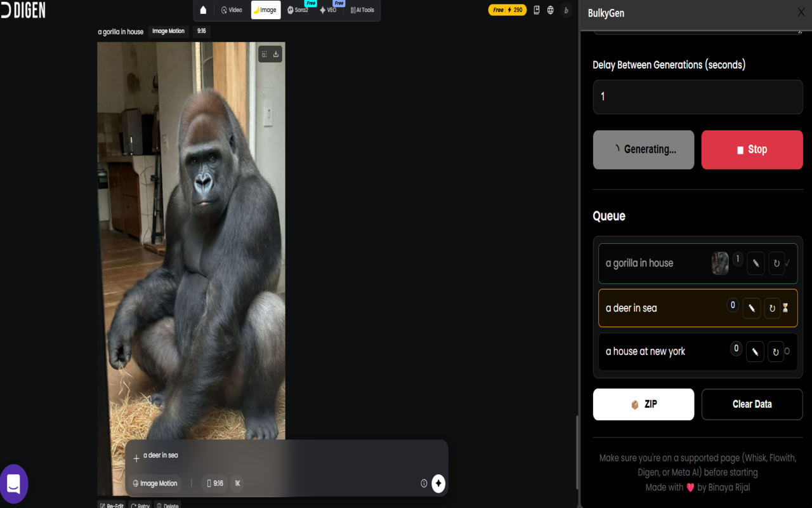Screen dimensions: 812x508
Task: Download the gorilla image
Action: tap(276, 55)
